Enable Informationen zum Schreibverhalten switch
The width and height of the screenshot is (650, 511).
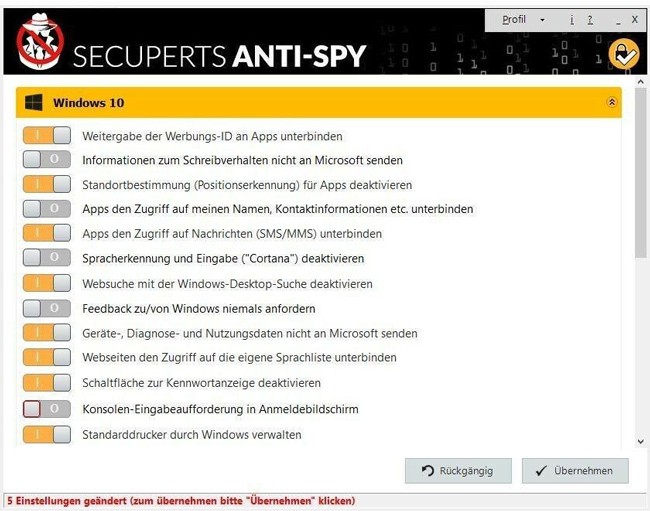(47, 160)
